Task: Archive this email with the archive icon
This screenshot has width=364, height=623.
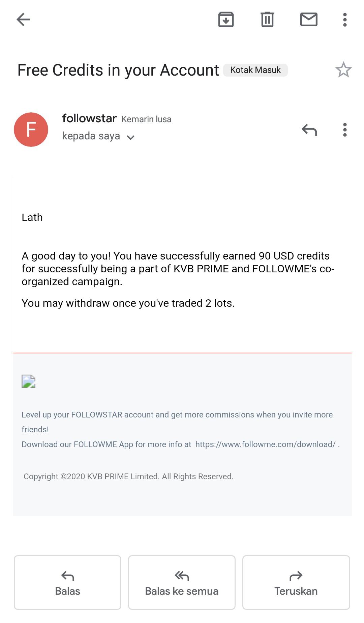Action: click(226, 20)
